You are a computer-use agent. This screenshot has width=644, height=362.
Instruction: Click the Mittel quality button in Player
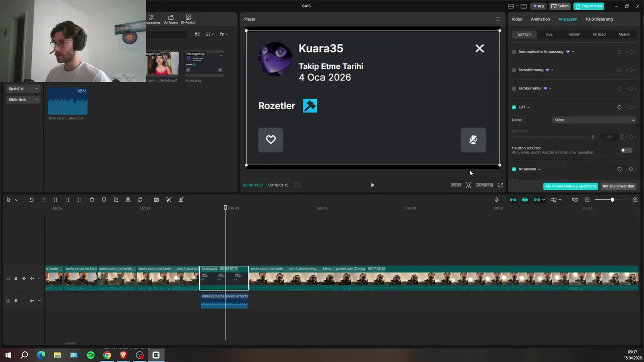coord(456,185)
